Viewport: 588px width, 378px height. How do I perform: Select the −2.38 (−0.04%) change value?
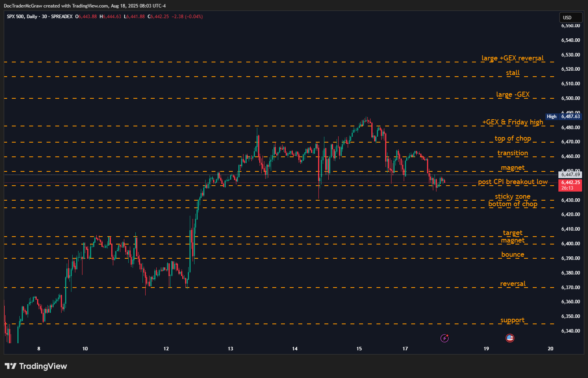point(187,17)
